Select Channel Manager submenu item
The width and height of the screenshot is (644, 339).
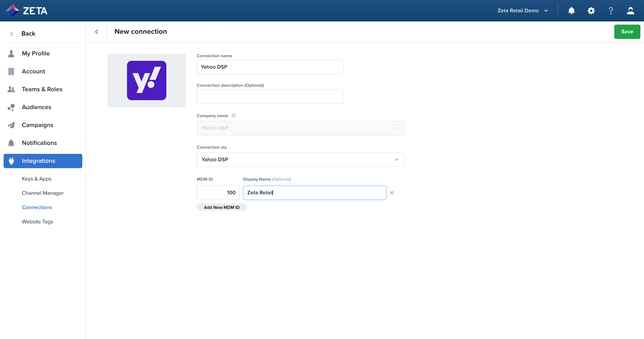[x=43, y=193]
